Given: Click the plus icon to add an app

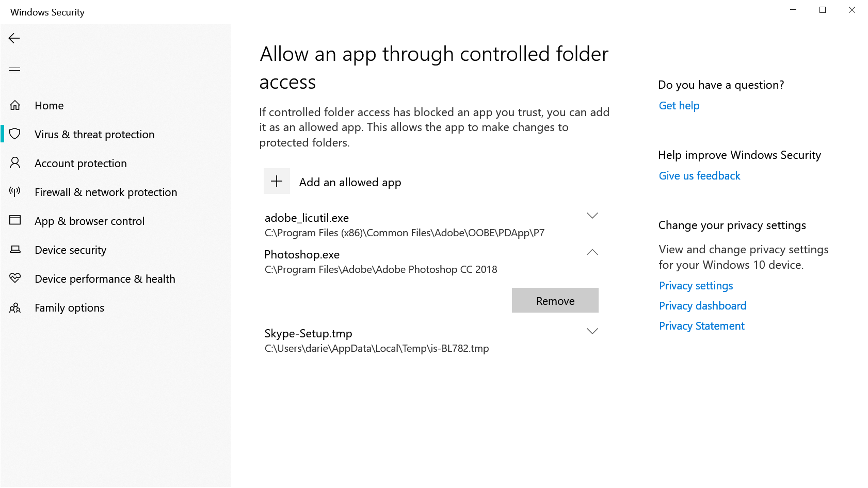Looking at the screenshot, I should pos(277,181).
